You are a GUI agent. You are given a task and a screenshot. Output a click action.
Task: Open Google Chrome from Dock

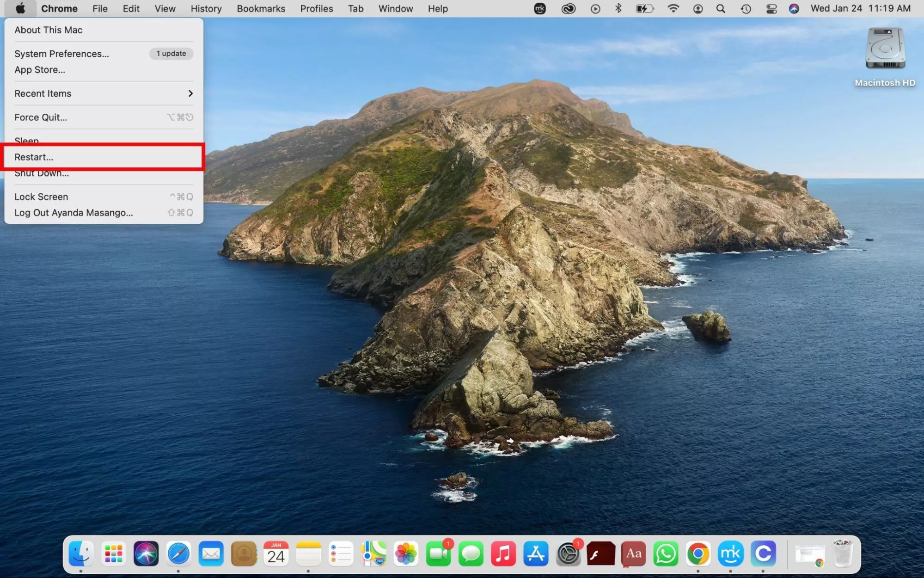pos(698,553)
